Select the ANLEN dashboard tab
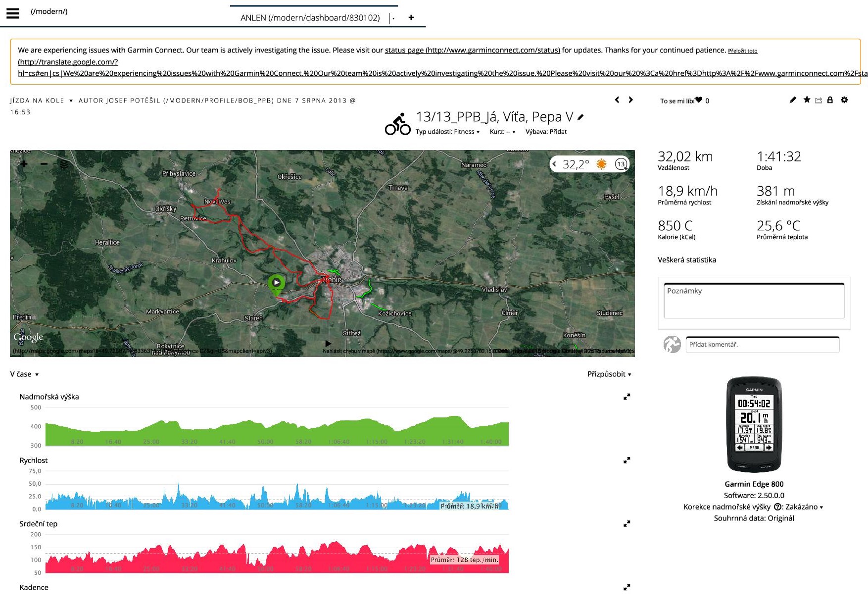 tap(310, 18)
